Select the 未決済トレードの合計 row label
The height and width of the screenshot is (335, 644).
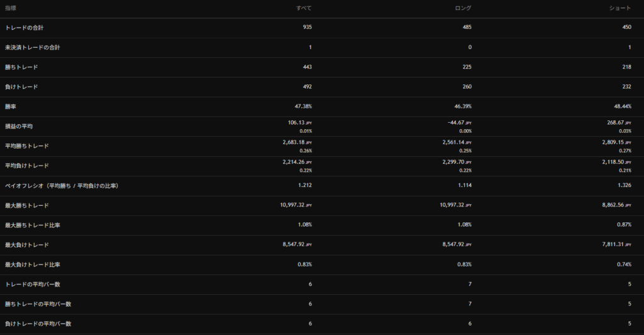[x=33, y=47]
